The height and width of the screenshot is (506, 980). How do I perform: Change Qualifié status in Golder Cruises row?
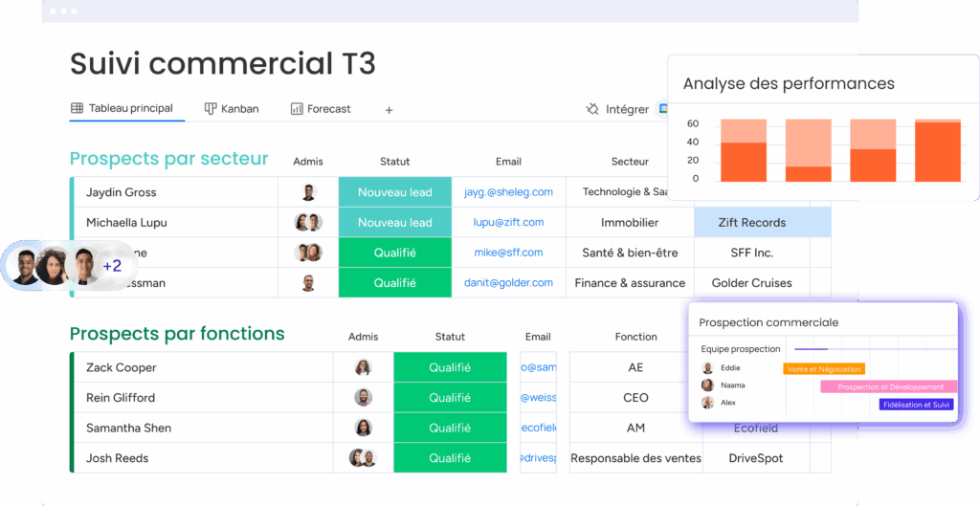tap(395, 283)
